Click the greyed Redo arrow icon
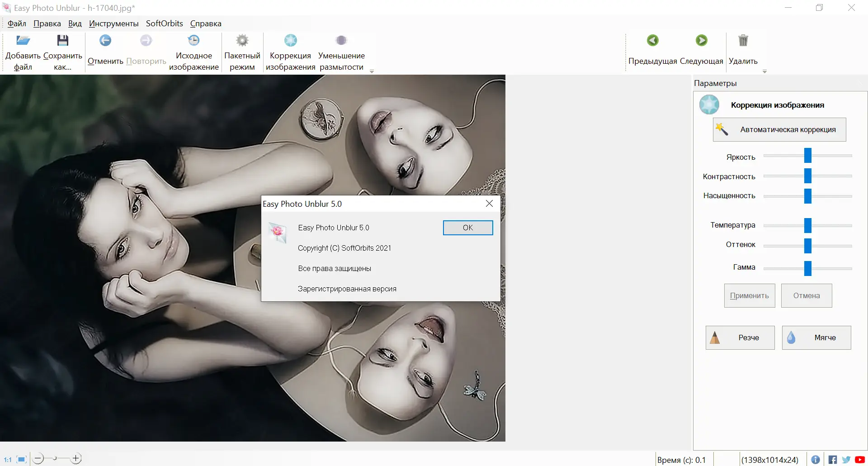The height and width of the screenshot is (466, 868). coord(146,41)
